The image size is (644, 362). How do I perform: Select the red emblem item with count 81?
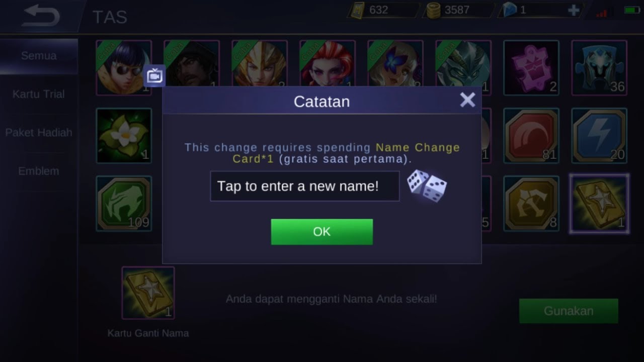tap(531, 135)
